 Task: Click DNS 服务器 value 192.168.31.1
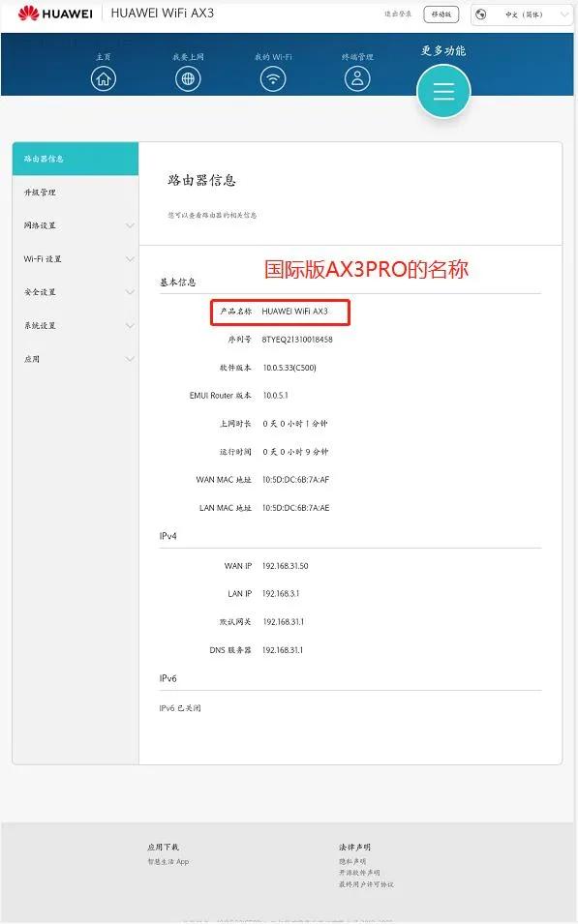283,650
